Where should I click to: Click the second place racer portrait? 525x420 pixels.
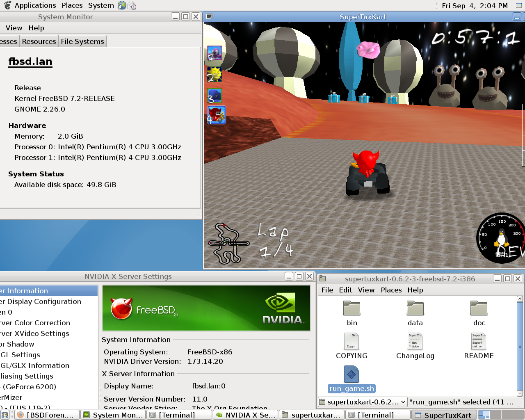(215, 75)
